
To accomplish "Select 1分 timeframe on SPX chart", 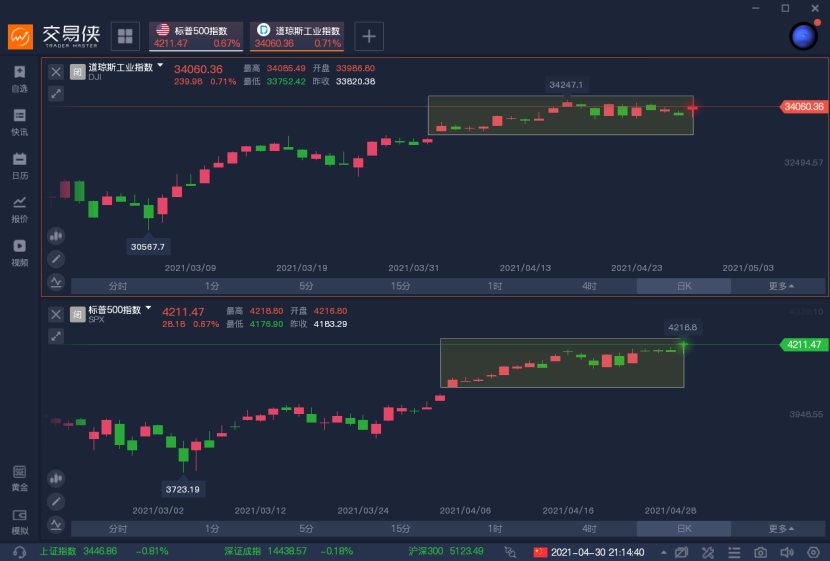I will (212, 528).
